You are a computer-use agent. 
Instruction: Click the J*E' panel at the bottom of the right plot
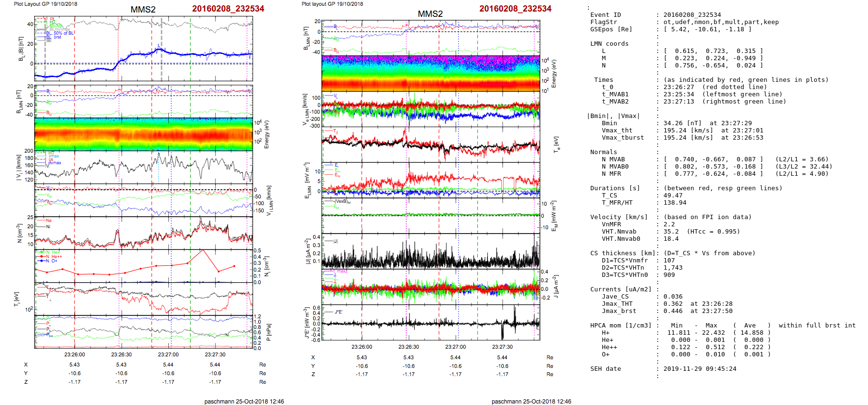pos(431,323)
